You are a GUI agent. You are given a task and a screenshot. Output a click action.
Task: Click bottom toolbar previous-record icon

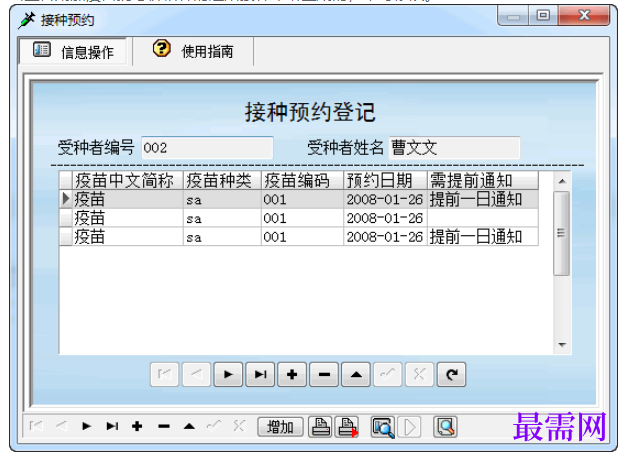61,427
